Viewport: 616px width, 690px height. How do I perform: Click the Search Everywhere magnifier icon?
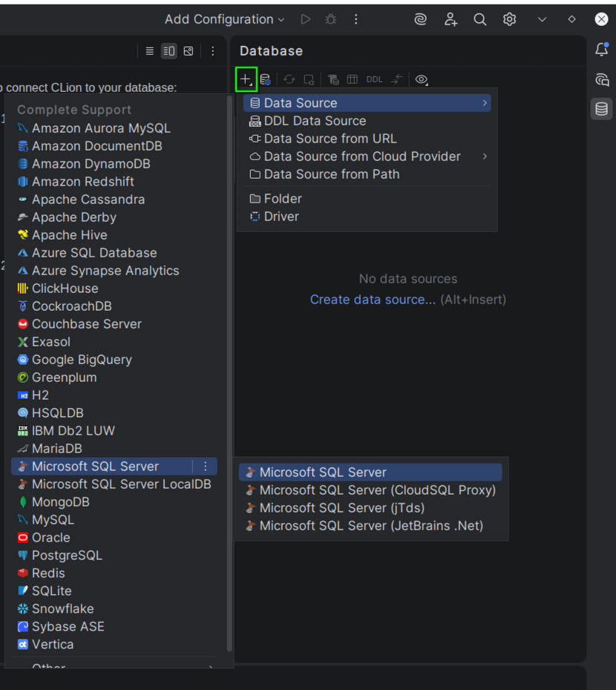click(x=480, y=19)
